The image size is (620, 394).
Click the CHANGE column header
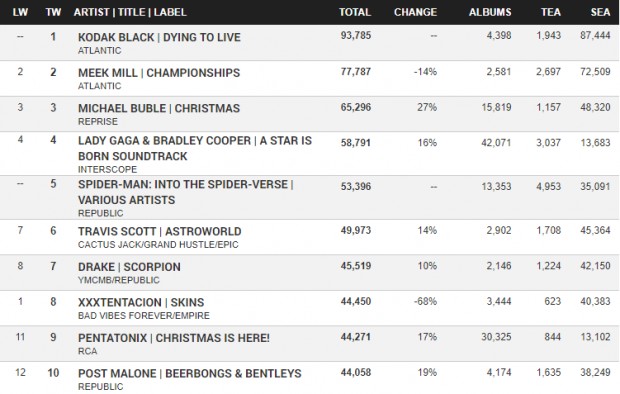[x=415, y=12]
